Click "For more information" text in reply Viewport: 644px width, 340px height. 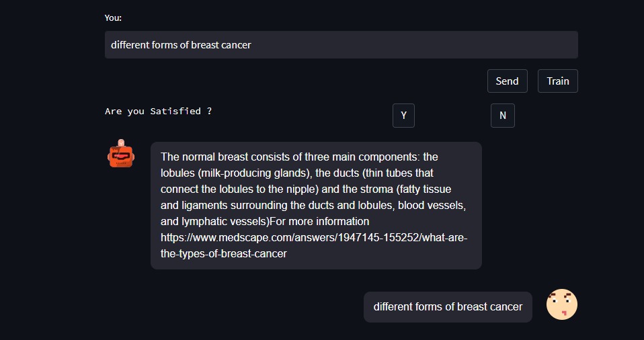coord(320,222)
